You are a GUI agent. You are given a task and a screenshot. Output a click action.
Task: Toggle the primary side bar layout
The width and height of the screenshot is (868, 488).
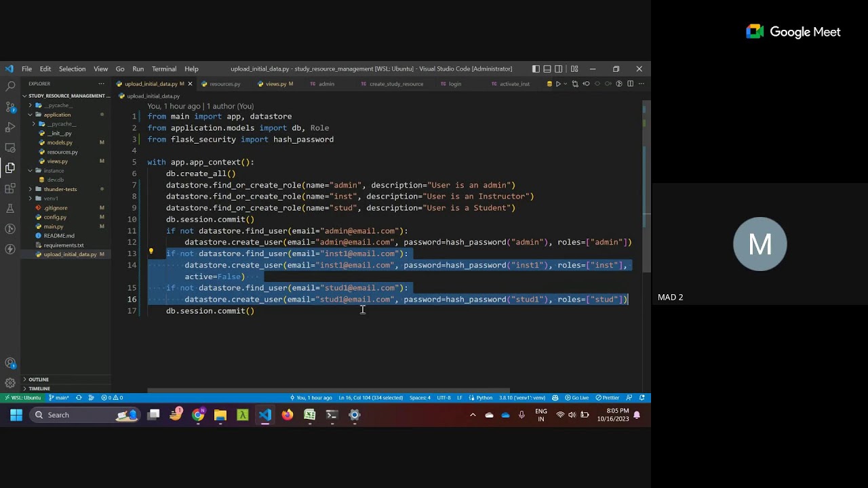pos(536,68)
